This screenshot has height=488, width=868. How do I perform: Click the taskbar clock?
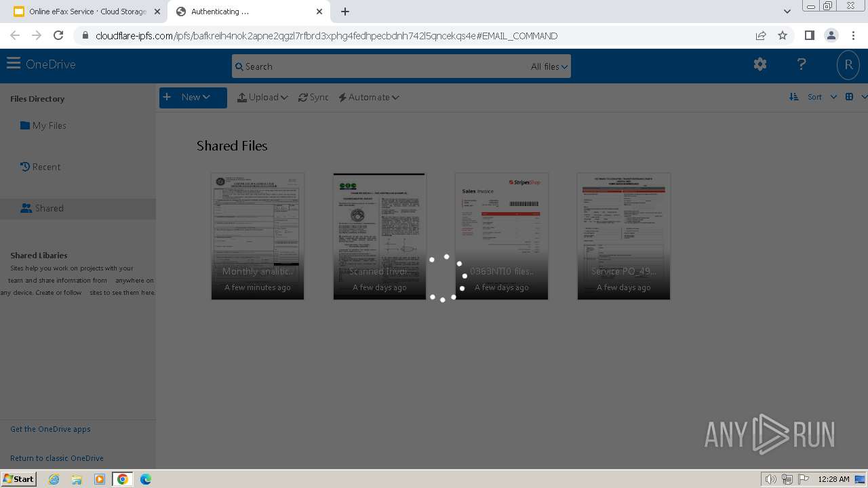coord(833,479)
